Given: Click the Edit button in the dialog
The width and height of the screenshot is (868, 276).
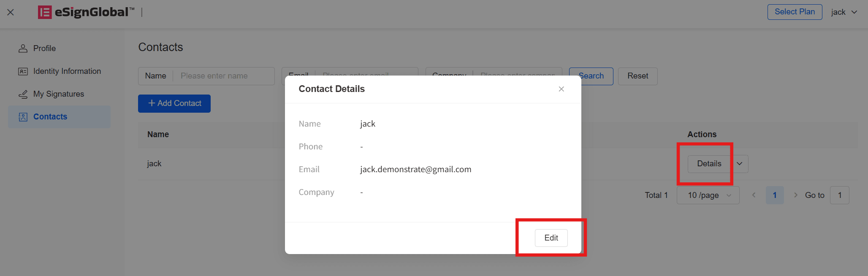Looking at the screenshot, I should pyautogui.click(x=551, y=238).
